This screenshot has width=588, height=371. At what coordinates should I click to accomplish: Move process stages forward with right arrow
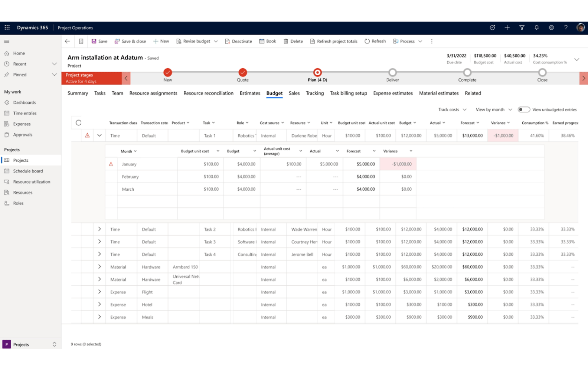point(584,78)
